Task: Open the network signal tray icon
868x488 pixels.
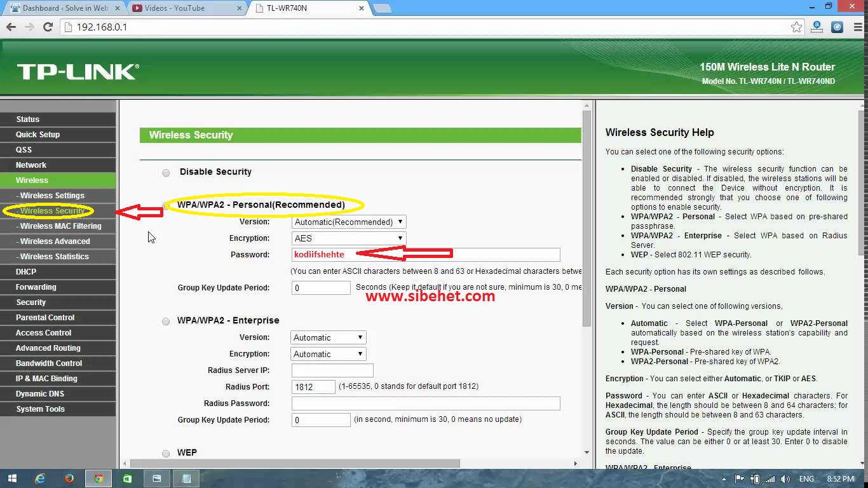Action: point(770,479)
